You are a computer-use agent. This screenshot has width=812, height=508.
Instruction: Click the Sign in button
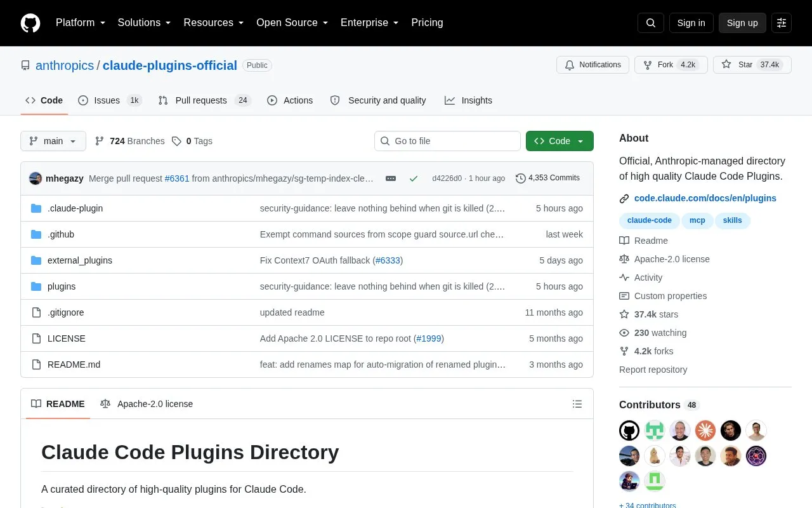691,23
